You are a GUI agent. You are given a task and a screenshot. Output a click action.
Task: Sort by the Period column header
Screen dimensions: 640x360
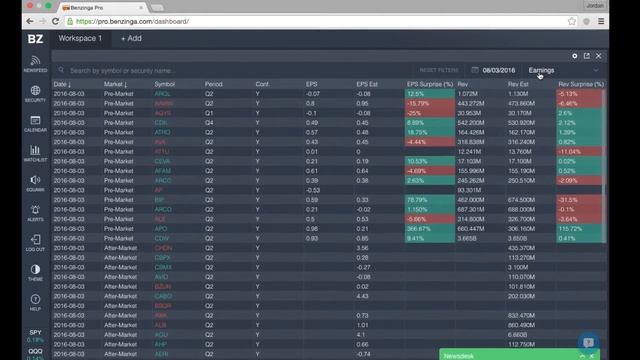tap(213, 84)
